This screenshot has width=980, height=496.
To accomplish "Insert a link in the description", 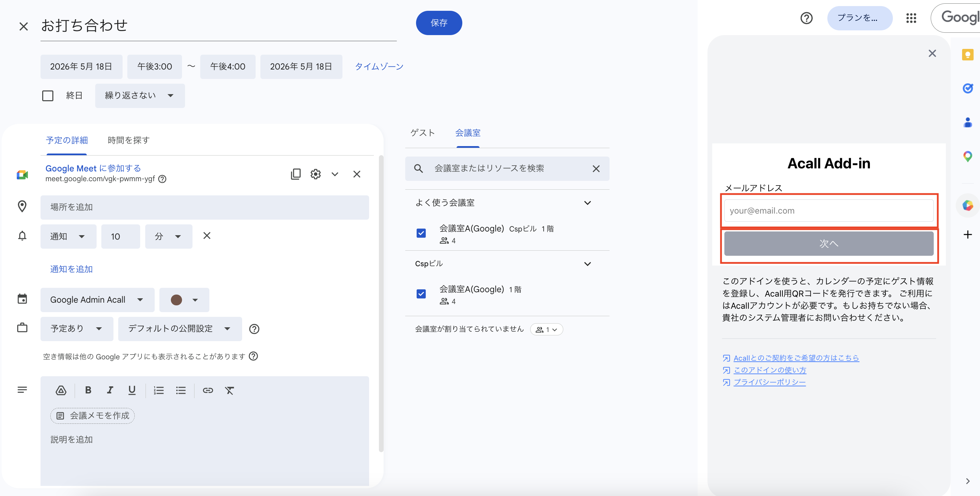I will click(208, 390).
